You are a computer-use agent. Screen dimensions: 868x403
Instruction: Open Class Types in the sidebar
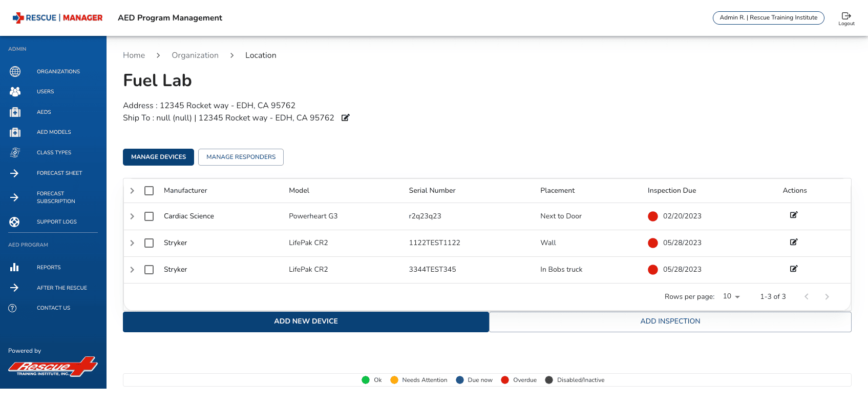point(54,152)
